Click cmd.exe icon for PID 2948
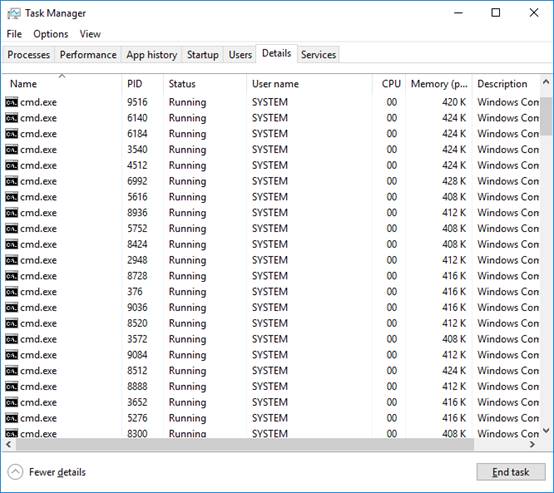Viewport: 554px width, 493px height. pyautogui.click(x=11, y=260)
